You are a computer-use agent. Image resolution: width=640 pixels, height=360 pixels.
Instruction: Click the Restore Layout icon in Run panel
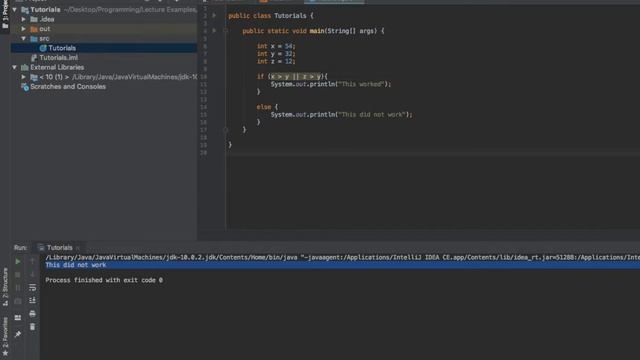(18, 317)
